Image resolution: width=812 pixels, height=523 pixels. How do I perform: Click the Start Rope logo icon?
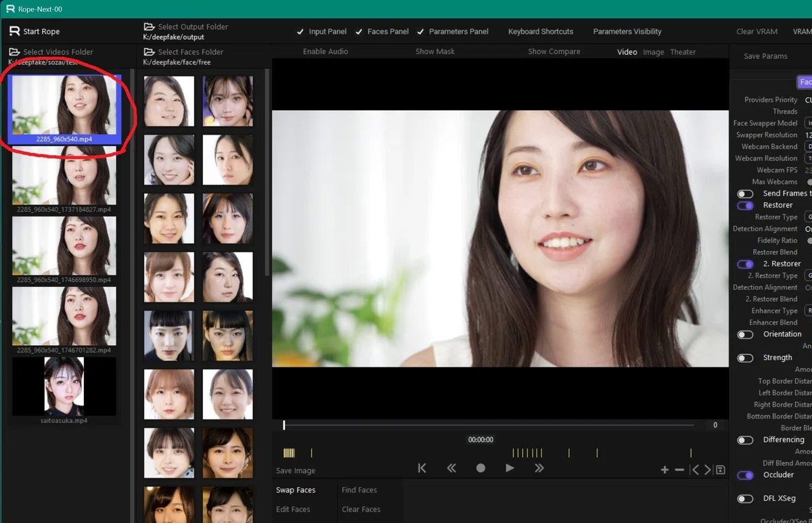14,31
